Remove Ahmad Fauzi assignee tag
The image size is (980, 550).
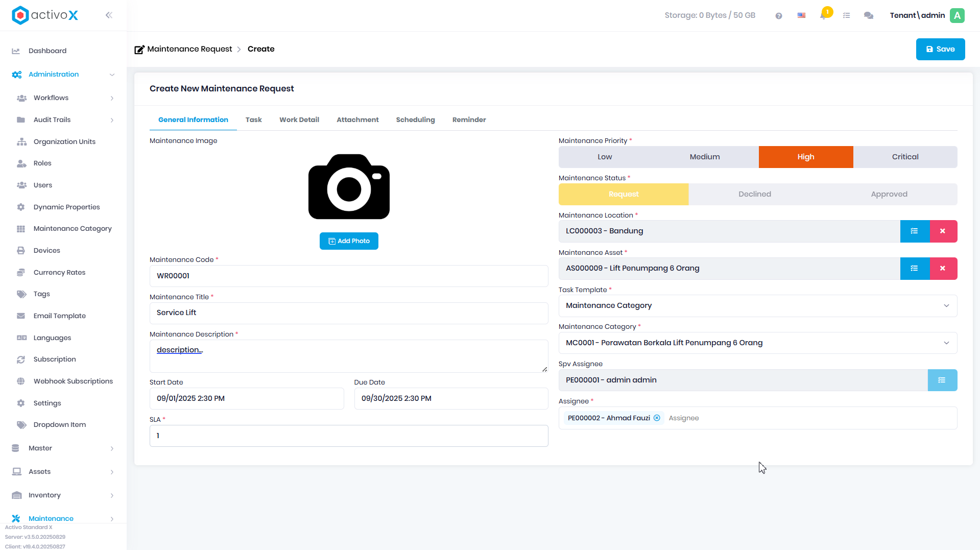[657, 418]
